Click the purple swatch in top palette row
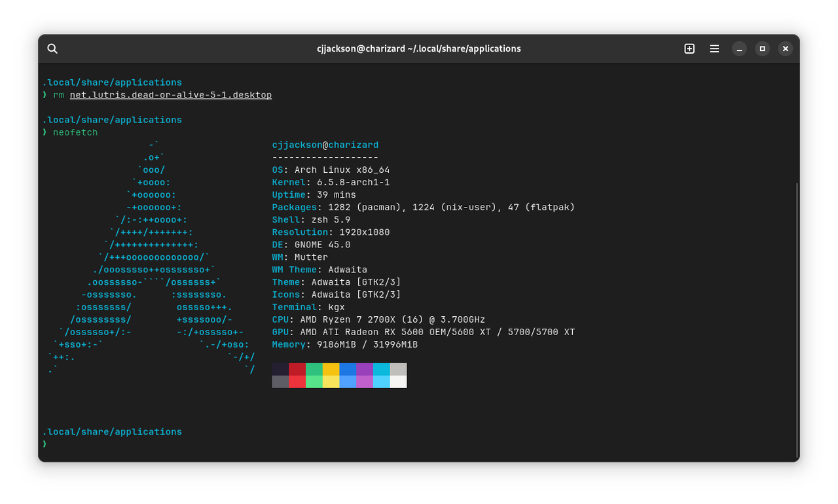 (x=365, y=369)
